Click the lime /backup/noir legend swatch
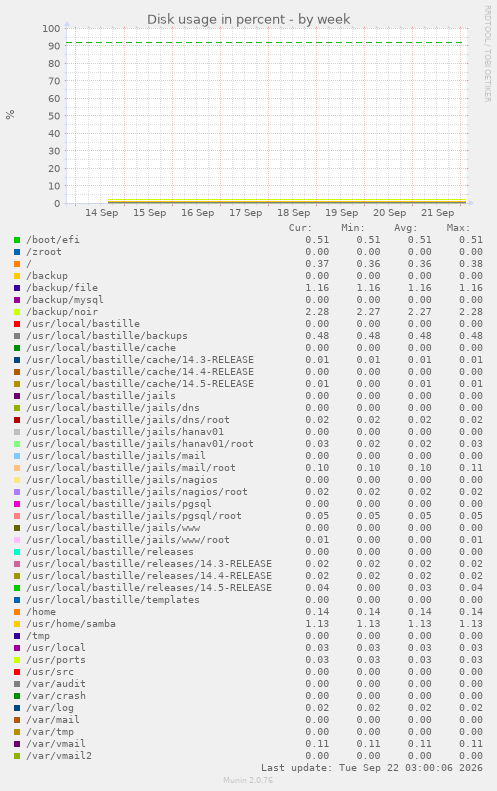497x791 pixels. [17, 312]
